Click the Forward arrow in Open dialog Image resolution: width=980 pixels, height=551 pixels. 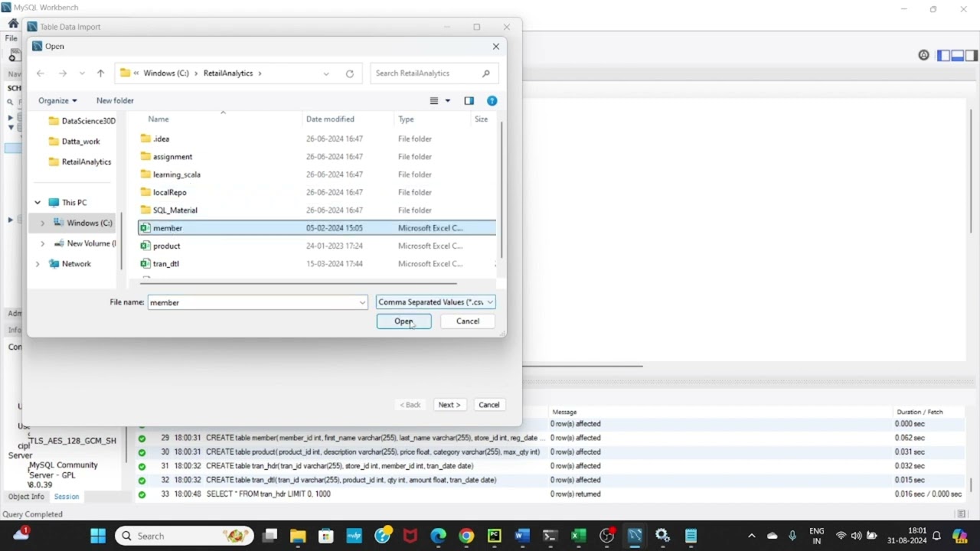[63, 73]
